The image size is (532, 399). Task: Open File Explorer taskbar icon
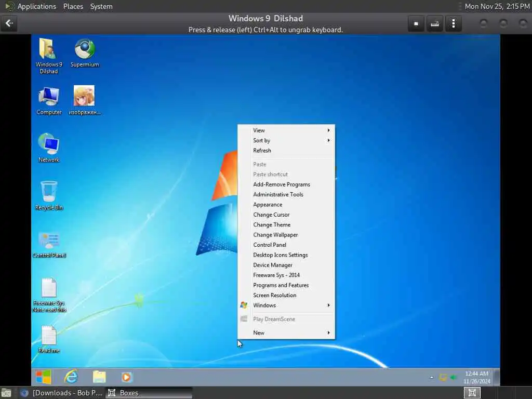click(99, 377)
